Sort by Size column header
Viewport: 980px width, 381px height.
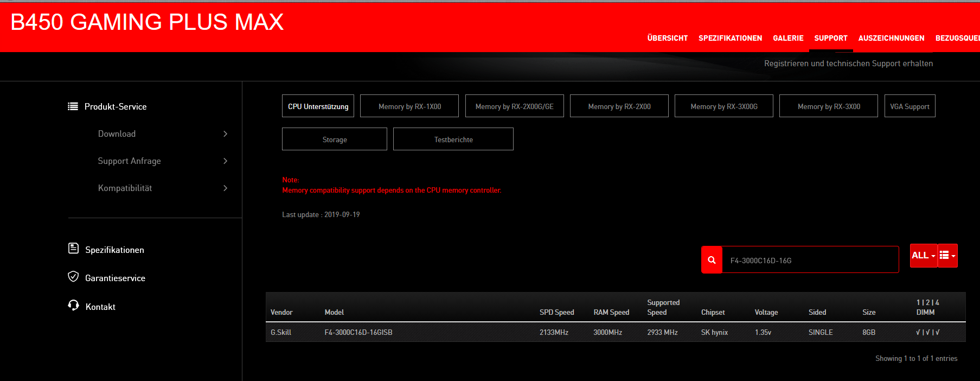coord(869,312)
